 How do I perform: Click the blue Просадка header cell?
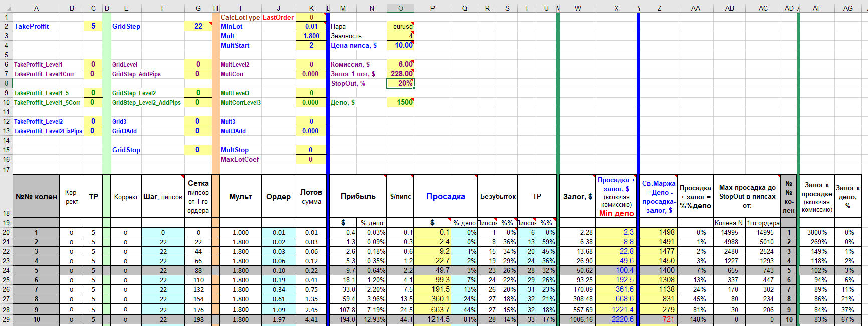[446, 196]
